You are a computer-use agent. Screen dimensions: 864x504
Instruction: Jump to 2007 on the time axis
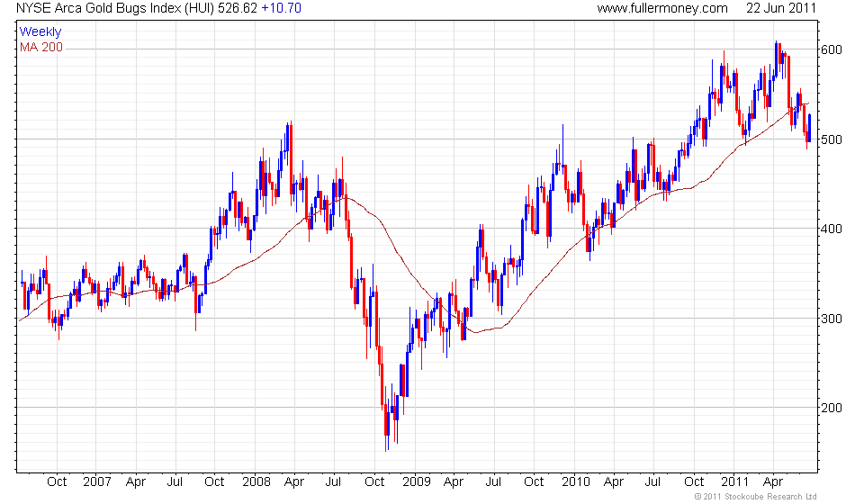click(x=95, y=481)
